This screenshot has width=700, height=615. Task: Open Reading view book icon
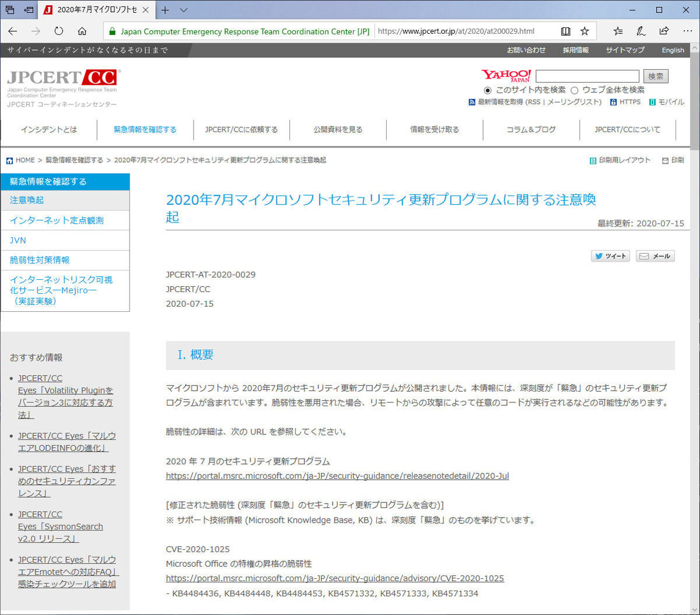pyautogui.click(x=565, y=31)
